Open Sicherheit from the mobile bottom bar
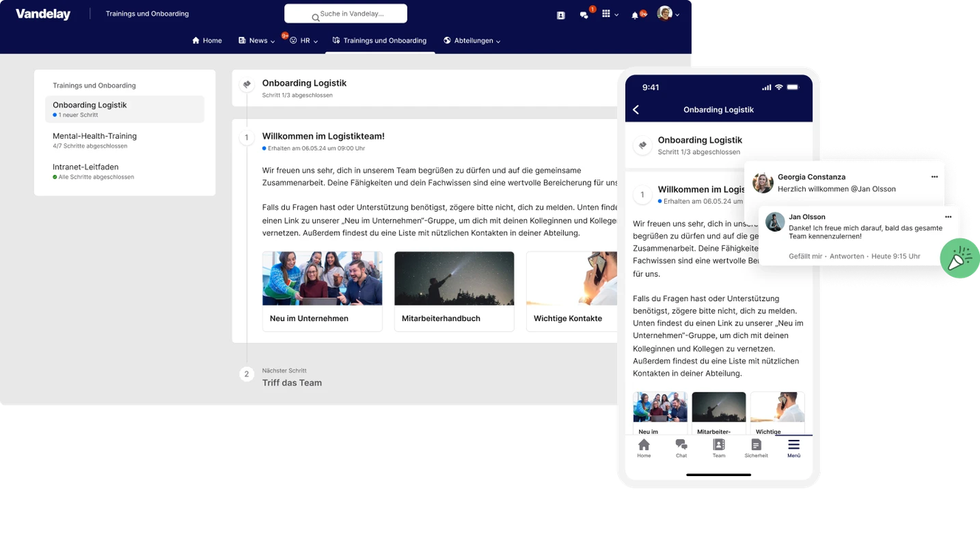 tap(756, 447)
